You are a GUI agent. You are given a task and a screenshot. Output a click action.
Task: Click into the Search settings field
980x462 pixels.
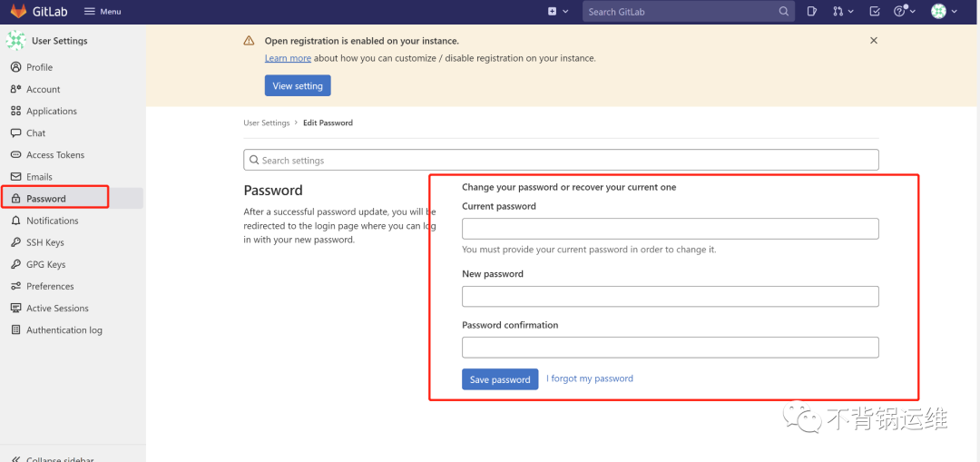tap(562, 160)
